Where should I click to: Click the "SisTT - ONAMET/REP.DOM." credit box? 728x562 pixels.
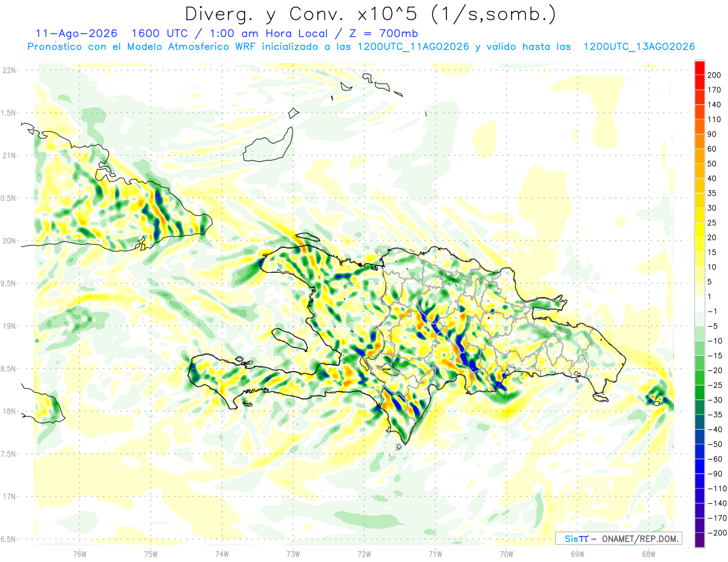pos(619,538)
